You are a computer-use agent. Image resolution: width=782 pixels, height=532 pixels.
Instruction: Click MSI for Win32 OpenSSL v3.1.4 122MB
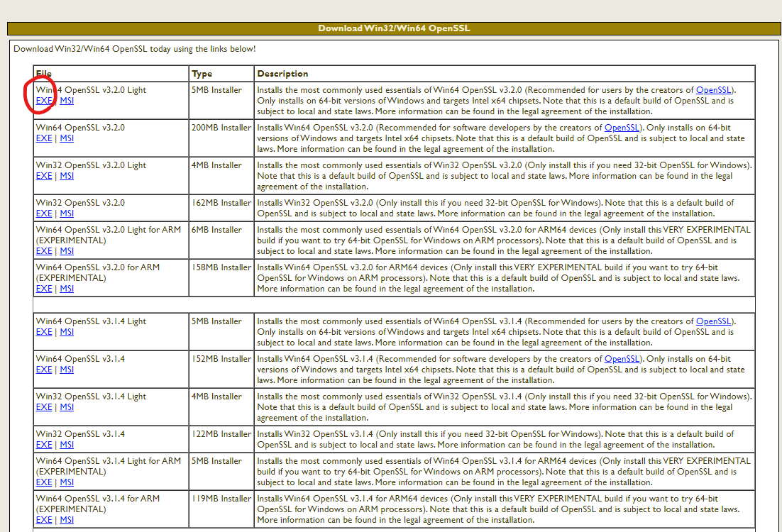67,445
